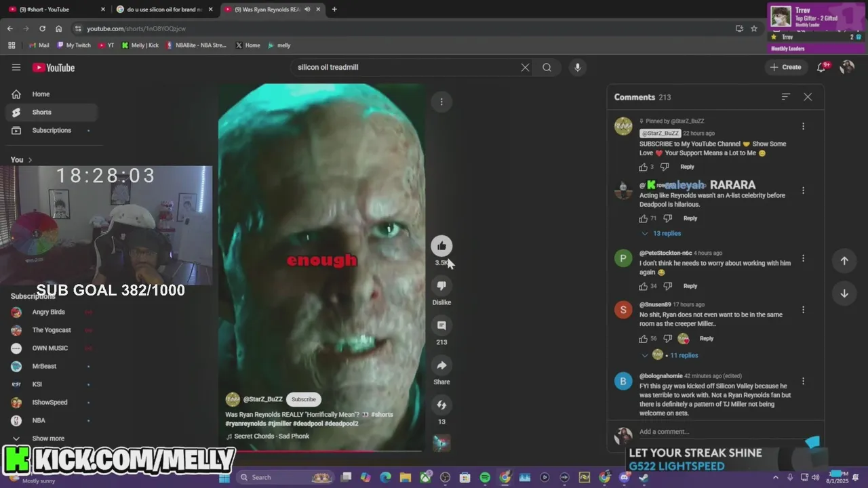The image size is (868, 488).
Task: Open My Twitch bookmark
Action: pos(73,45)
